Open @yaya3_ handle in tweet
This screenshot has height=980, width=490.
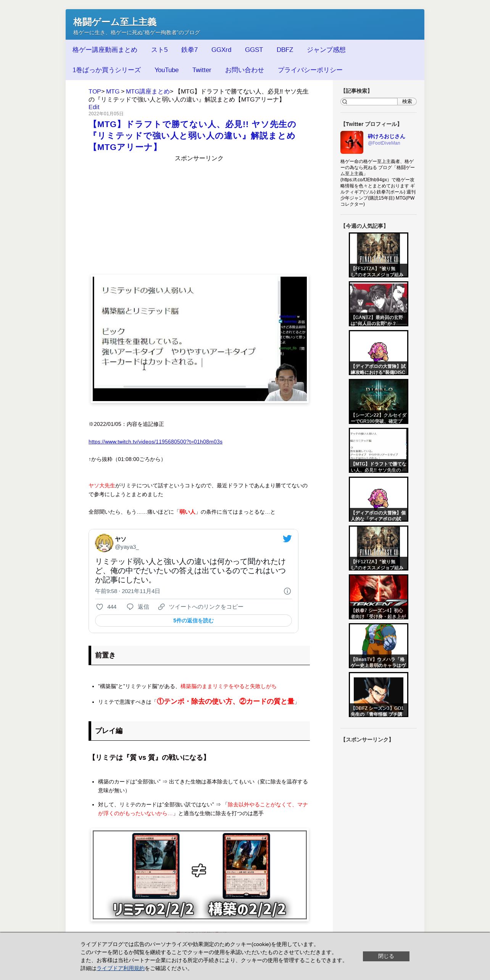coord(127,547)
